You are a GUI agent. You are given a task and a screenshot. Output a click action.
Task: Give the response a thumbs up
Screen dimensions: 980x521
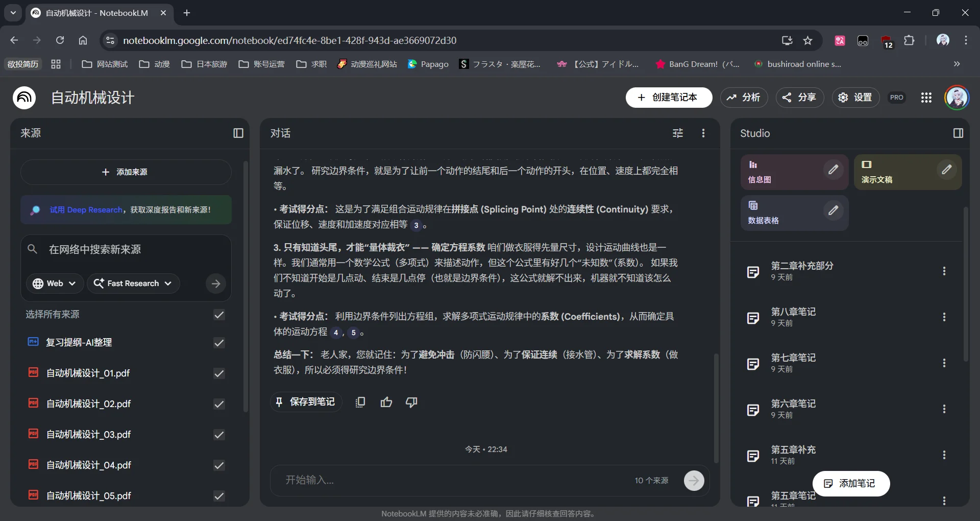386,402
